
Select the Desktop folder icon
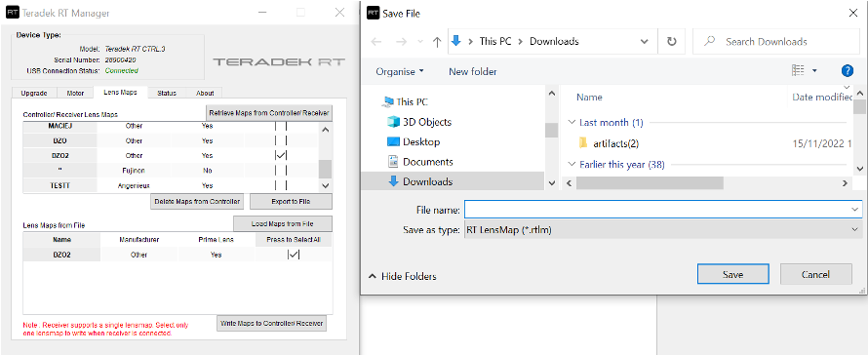(x=394, y=141)
